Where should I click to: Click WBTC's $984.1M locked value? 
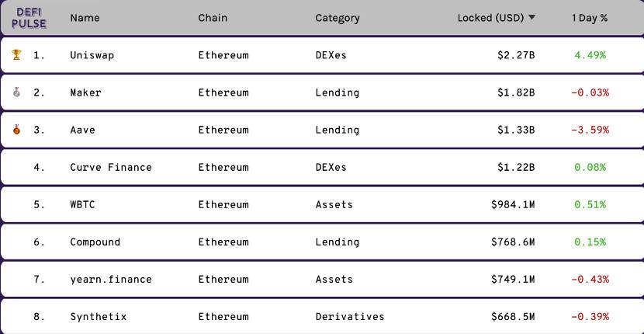(513, 204)
